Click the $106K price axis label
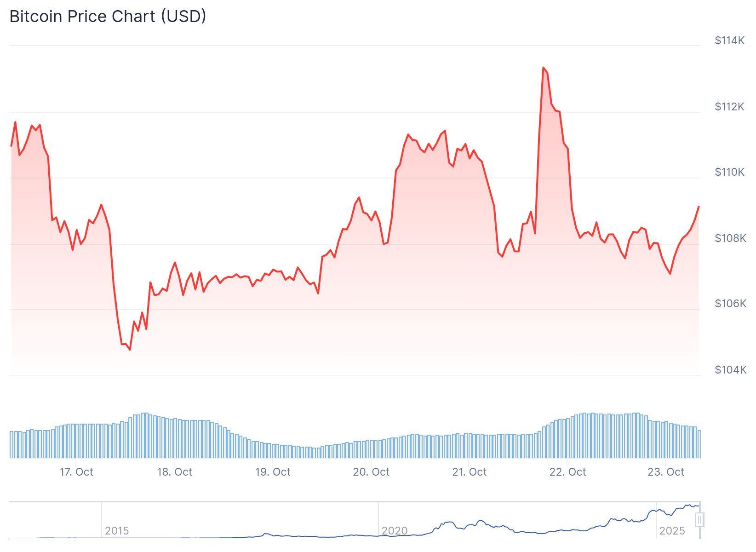The width and height of the screenshot is (756, 552). click(x=730, y=304)
